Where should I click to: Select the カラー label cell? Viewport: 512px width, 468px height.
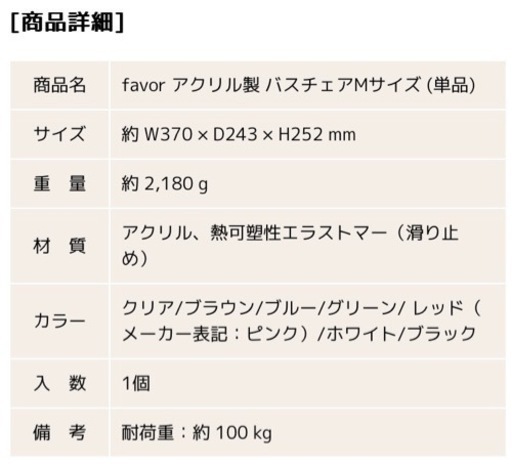(x=60, y=321)
